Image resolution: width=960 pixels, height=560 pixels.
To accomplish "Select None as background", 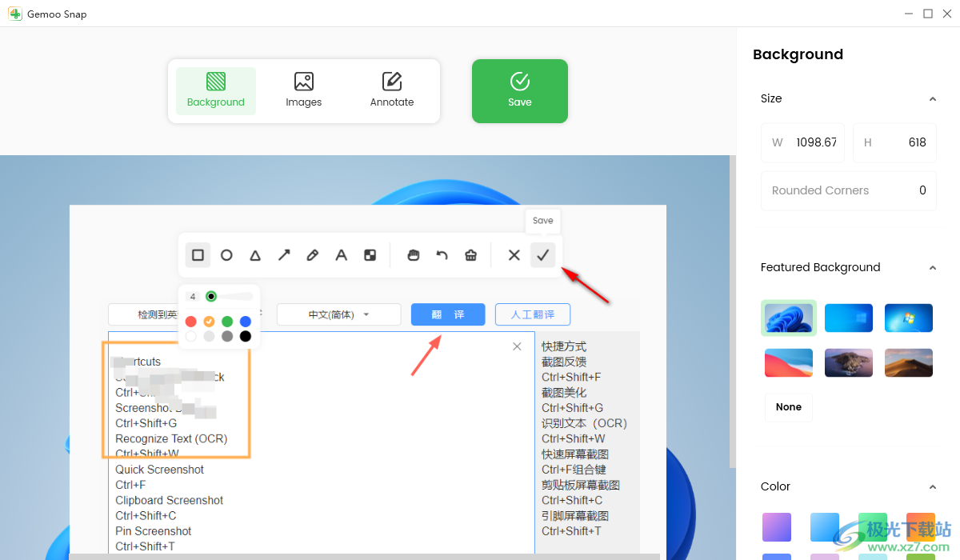I will [789, 407].
